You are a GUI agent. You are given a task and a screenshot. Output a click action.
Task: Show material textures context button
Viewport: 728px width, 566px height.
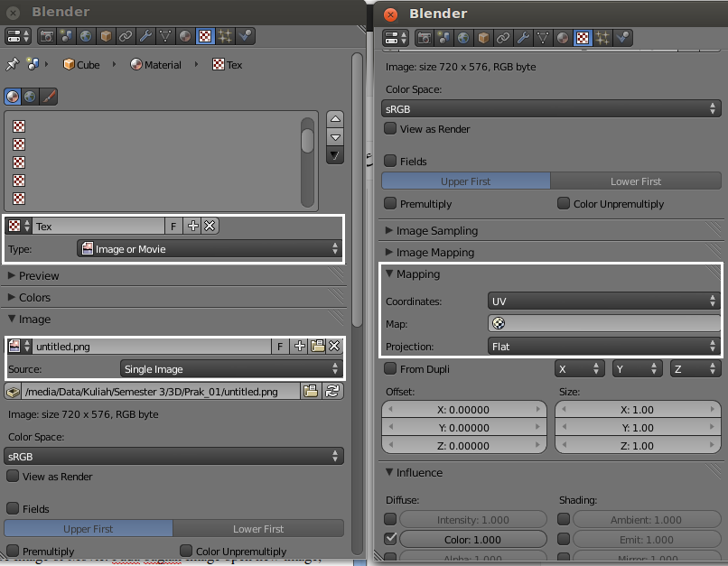click(x=13, y=97)
